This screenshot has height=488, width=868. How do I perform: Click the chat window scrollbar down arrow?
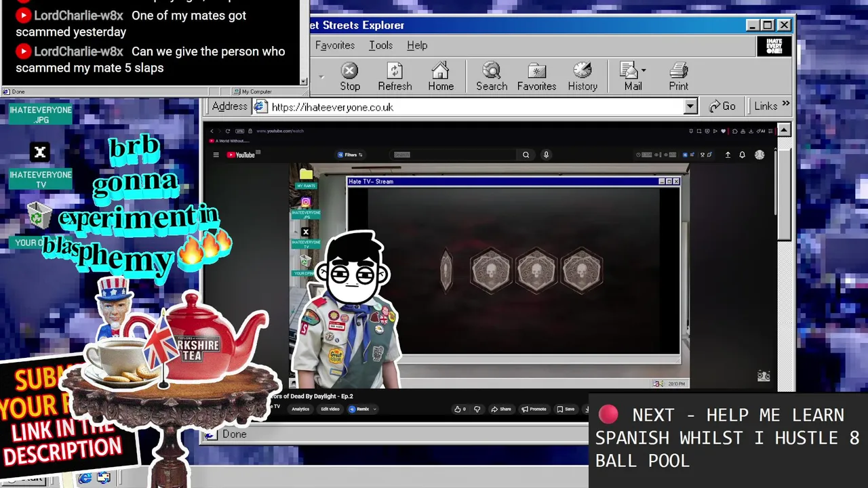pos(304,82)
